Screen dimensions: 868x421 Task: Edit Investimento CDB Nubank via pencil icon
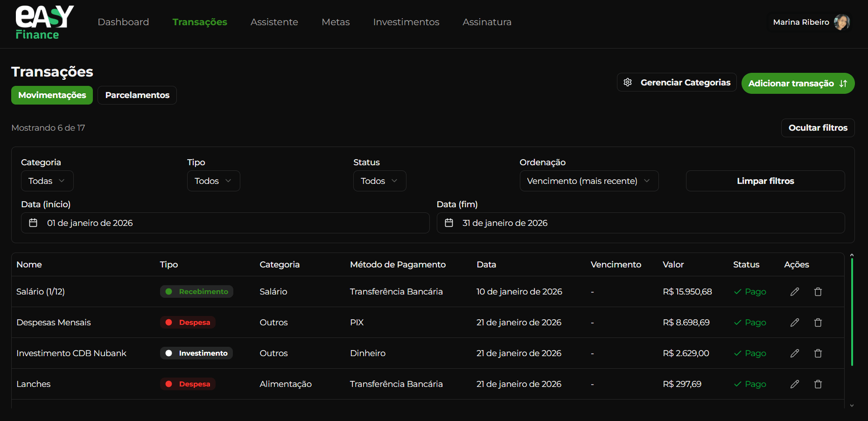tap(795, 353)
